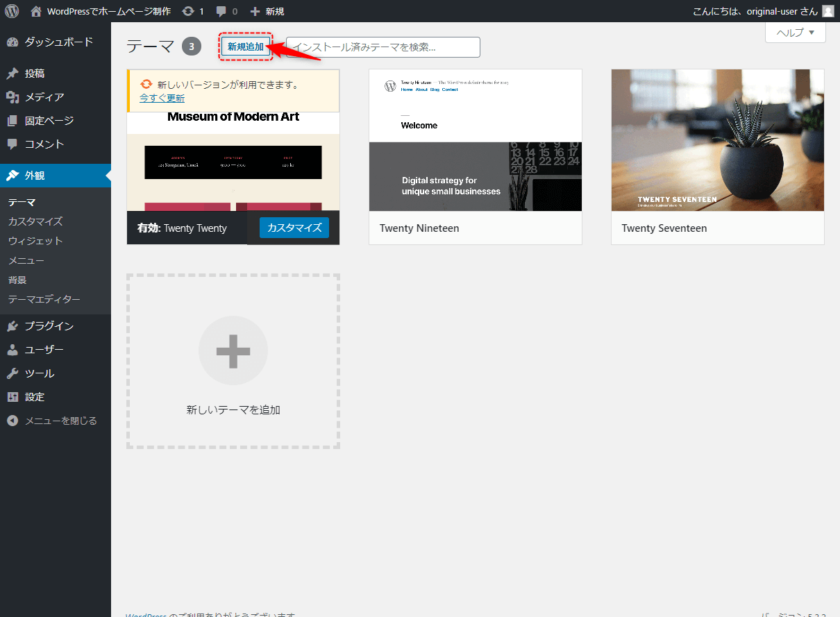
Task: Click the 新規追加 button
Action: [246, 47]
